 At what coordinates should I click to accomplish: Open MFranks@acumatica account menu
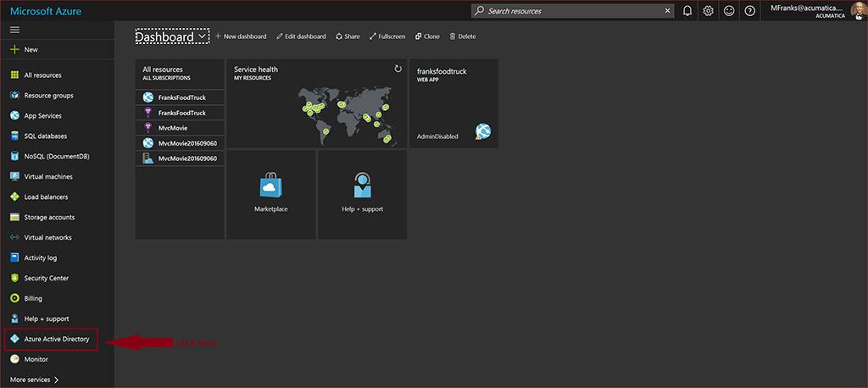pyautogui.click(x=808, y=10)
